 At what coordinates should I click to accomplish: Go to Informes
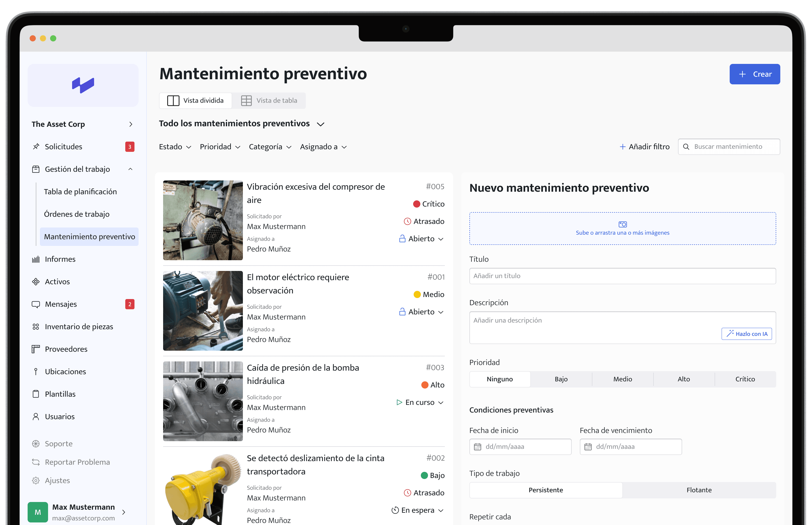click(60, 259)
